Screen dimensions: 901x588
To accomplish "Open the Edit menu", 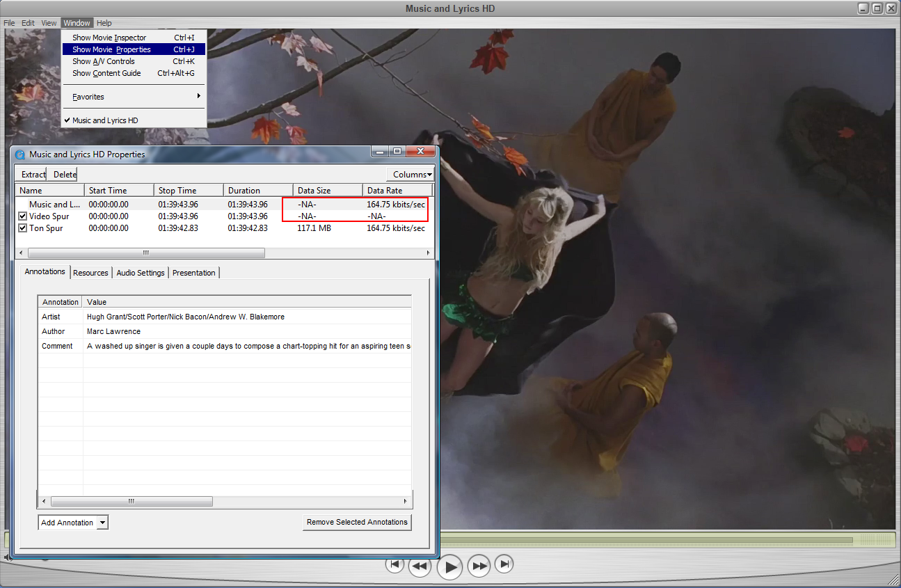I will point(28,23).
